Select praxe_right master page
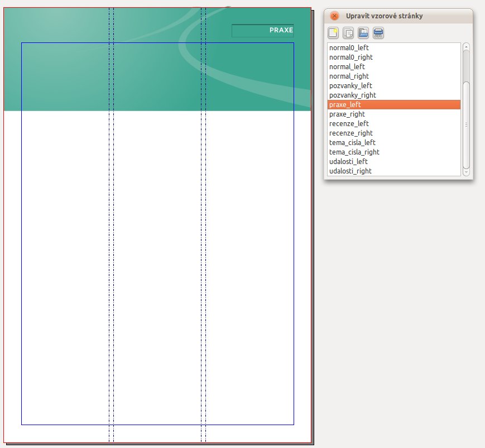This screenshot has height=448, width=485. [x=394, y=114]
